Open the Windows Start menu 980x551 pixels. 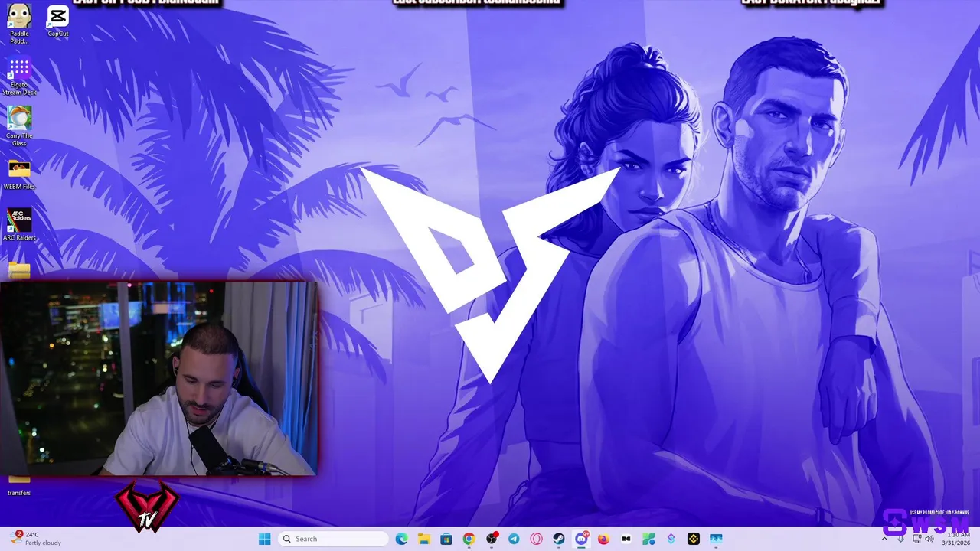click(x=265, y=539)
